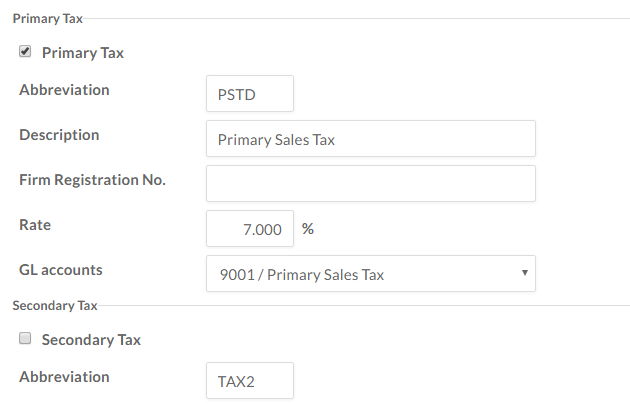Click the Secondary Tax section heading
Screen dimensions: 630x404
(x=54, y=305)
